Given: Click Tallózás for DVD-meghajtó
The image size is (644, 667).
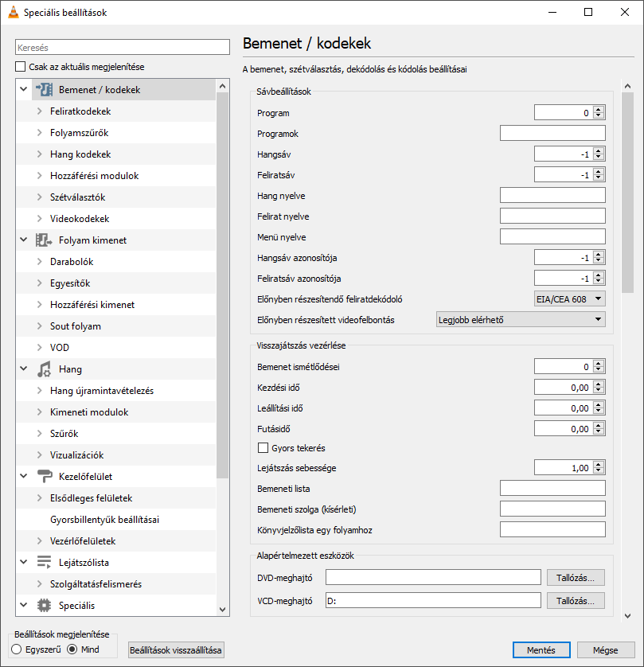Looking at the screenshot, I should (576, 578).
